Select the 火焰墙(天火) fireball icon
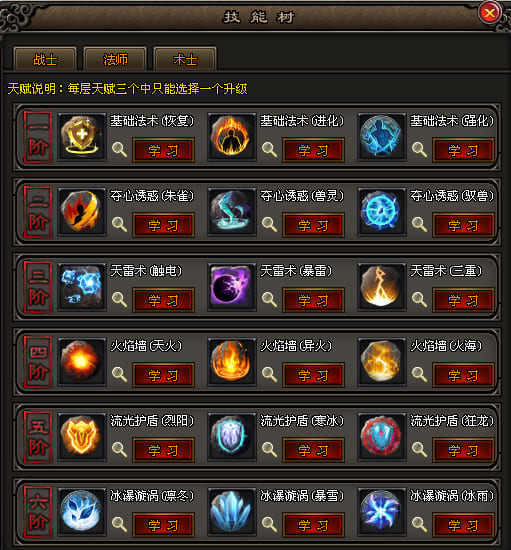Viewport: 511px width, 550px height. click(x=82, y=362)
